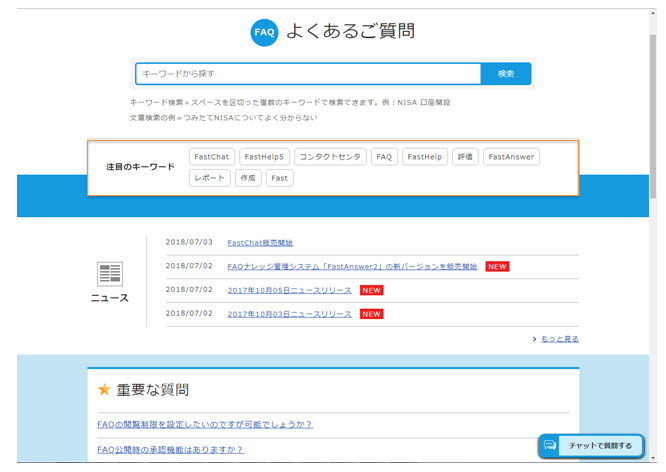The width and height of the screenshot is (666, 472).
Task: Click the chat bubble icon
Action: click(x=550, y=445)
